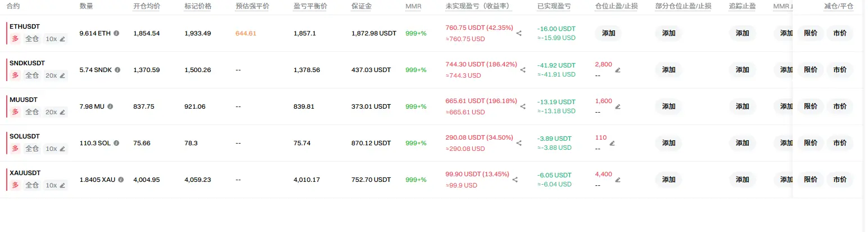The height and width of the screenshot is (232, 868).
Task: Edit SOLUSDT 110 take-profit pencil icon
Action: (612, 143)
